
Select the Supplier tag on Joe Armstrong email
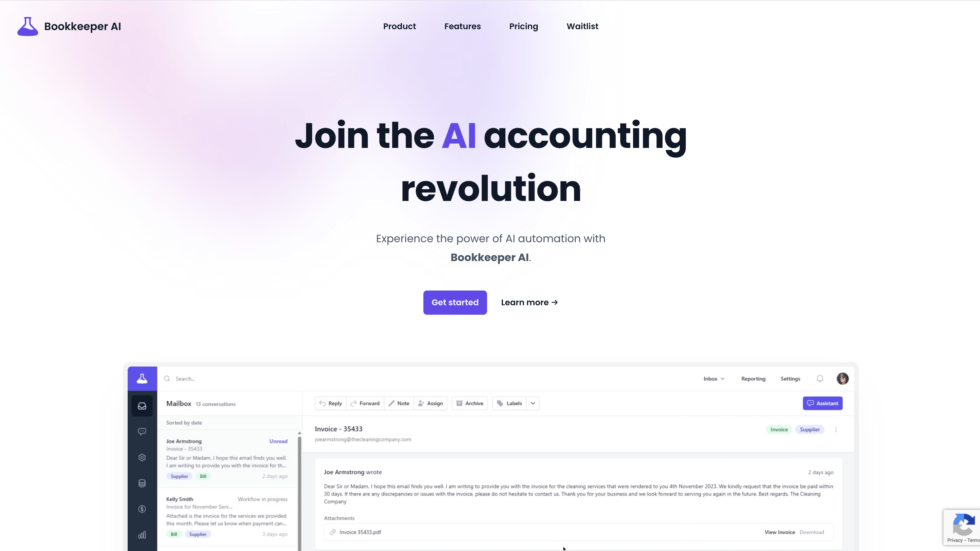pos(178,476)
